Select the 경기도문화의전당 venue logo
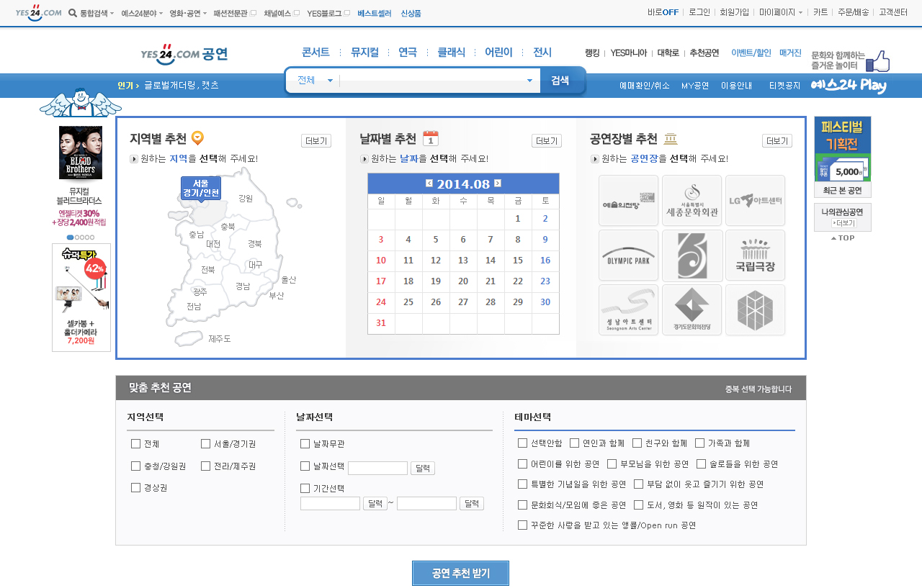The width and height of the screenshot is (922, 588). click(x=691, y=310)
